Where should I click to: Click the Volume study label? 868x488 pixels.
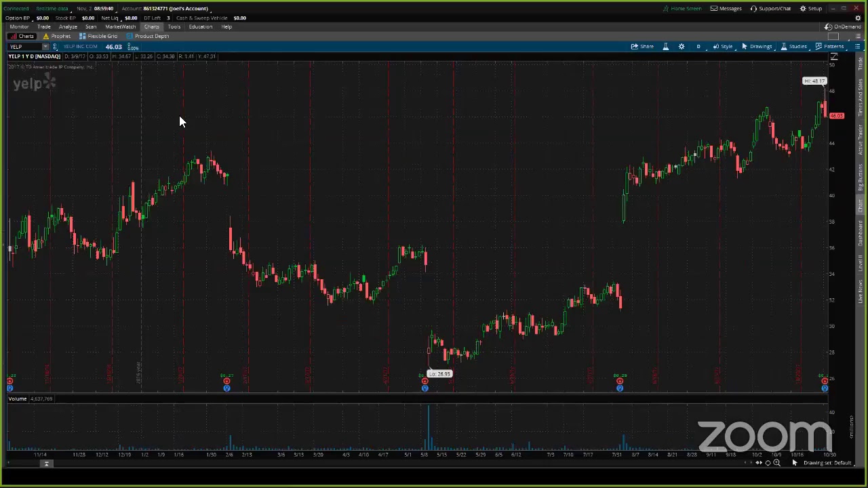pyautogui.click(x=18, y=399)
